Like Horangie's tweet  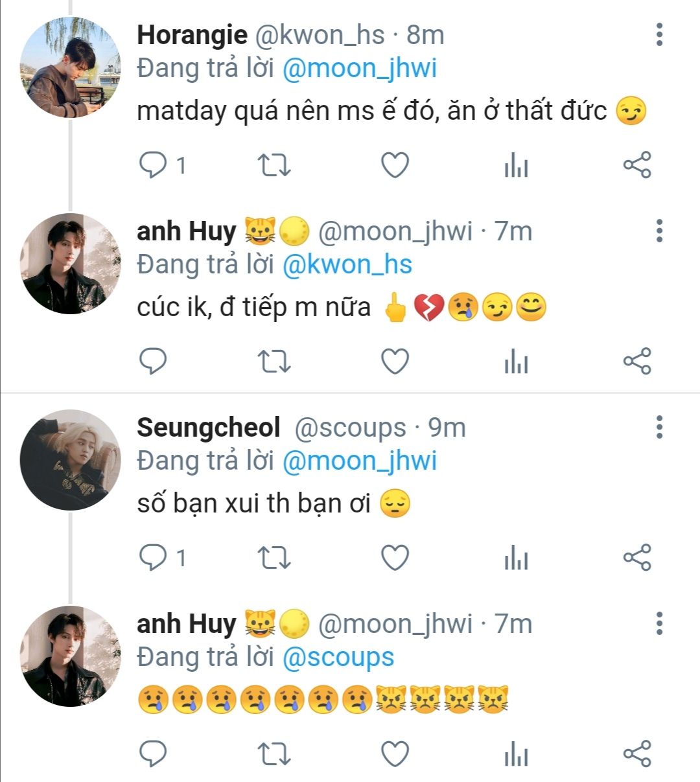(395, 165)
